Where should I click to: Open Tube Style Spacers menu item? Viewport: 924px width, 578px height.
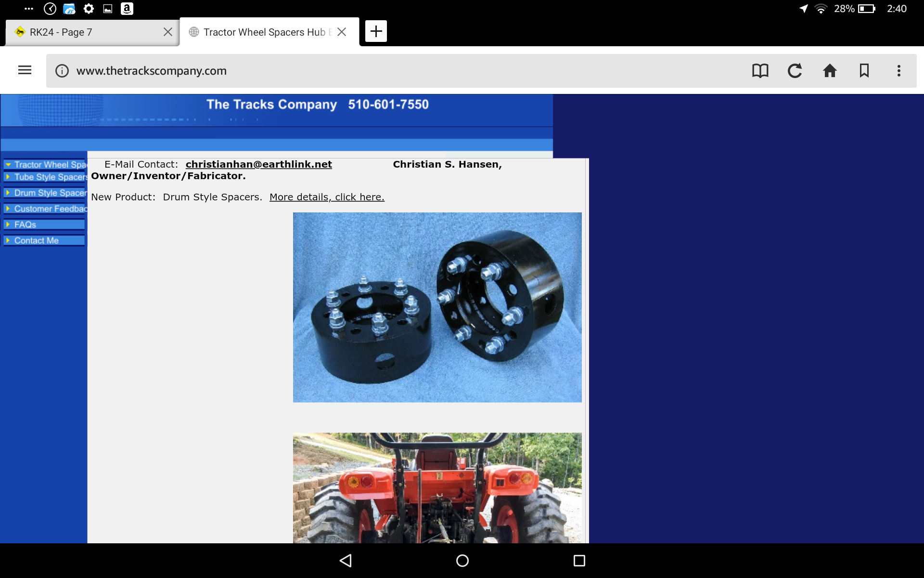tap(45, 177)
